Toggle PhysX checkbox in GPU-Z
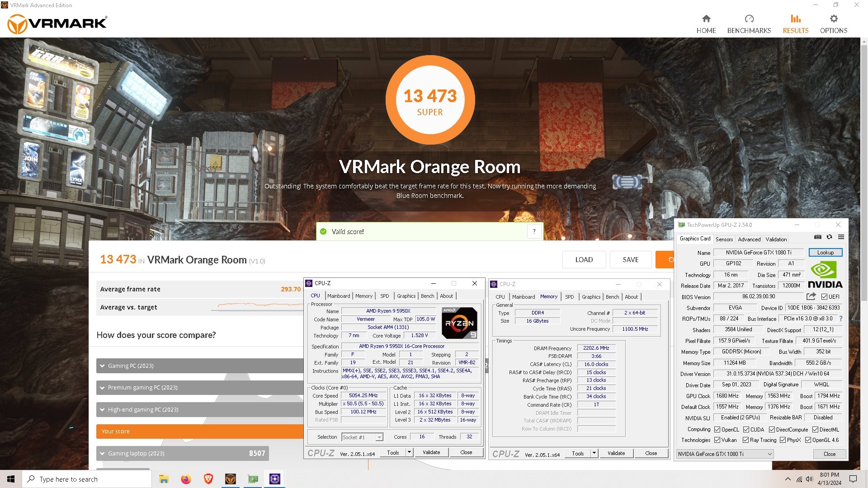Viewport: 868px width, 488px height. pyautogui.click(x=783, y=440)
